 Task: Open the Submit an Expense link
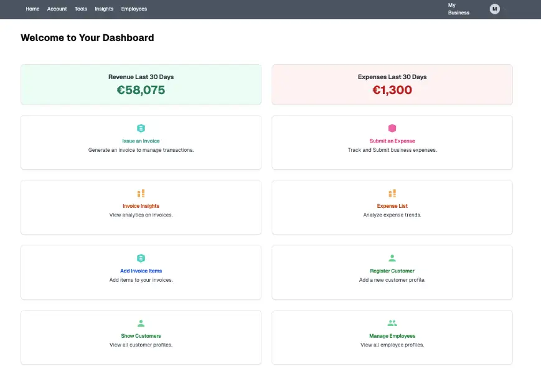tap(392, 141)
